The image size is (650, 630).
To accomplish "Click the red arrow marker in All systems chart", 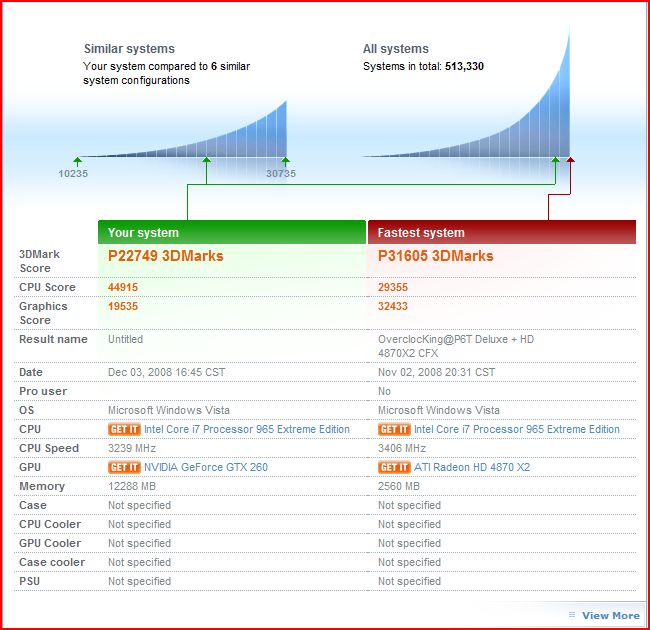I will pyautogui.click(x=571, y=159).
